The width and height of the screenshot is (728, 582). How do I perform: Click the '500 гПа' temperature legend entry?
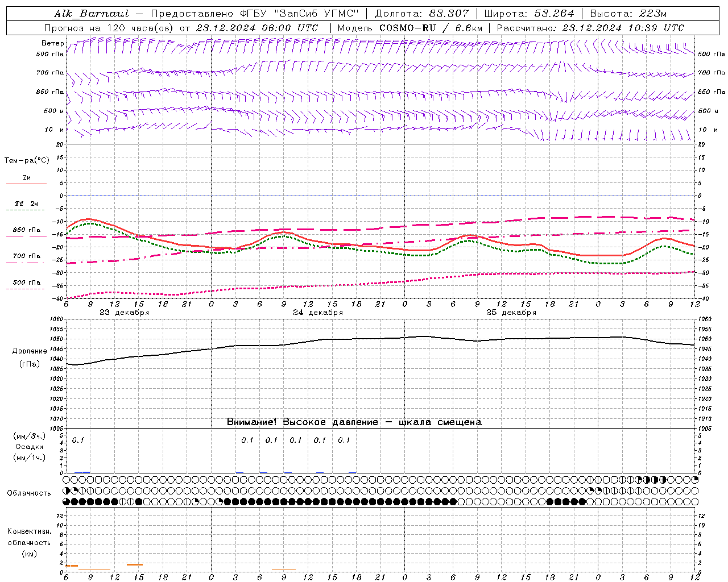[27, 282]
